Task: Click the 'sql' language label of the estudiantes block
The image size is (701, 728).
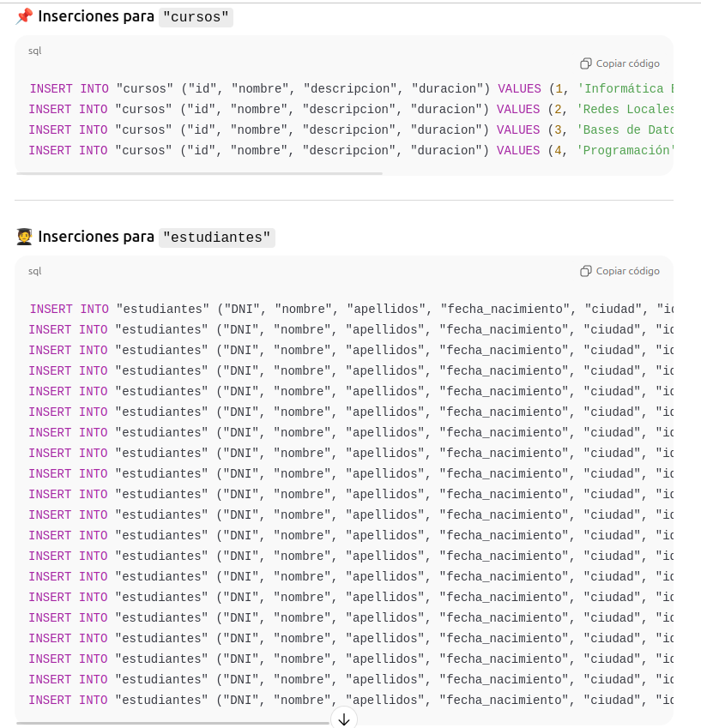Action: coord(34,271)
